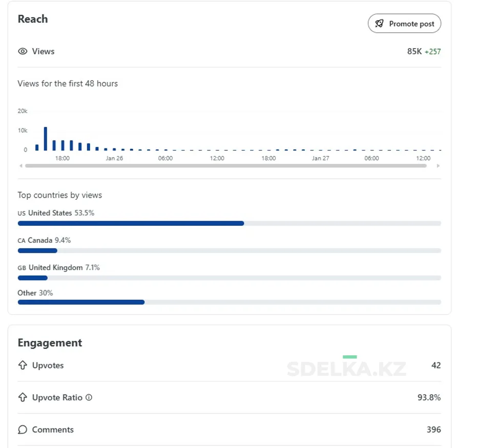This screenshot has width=478, height=448.
Task: Click the eye icon beside Views
Action: pos(23,51)
